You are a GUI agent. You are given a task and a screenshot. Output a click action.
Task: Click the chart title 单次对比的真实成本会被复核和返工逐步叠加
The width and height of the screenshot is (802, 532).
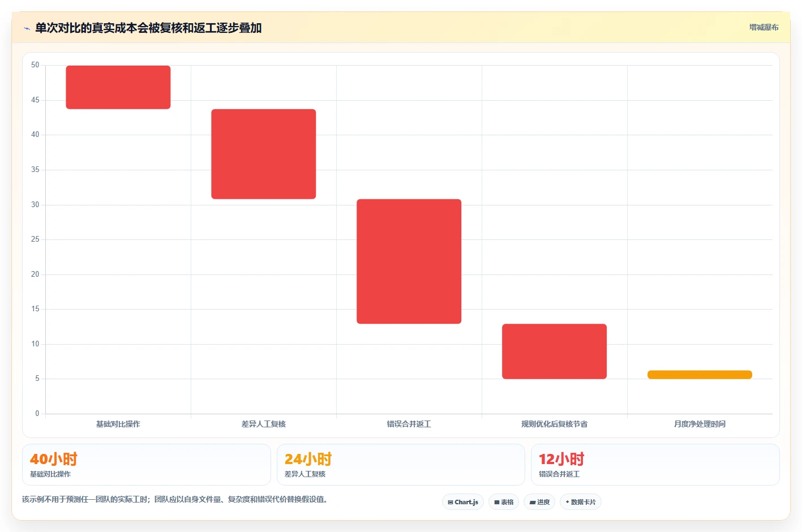(148, 28)
